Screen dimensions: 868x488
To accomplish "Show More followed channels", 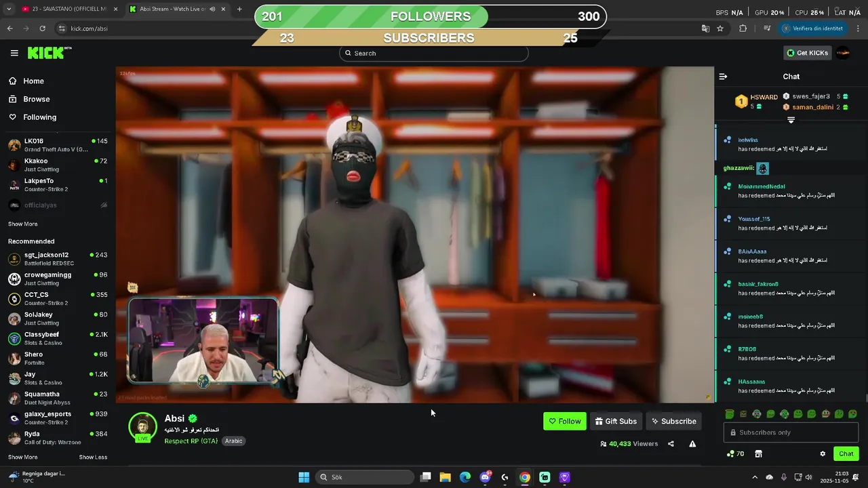I will [22, 224].
